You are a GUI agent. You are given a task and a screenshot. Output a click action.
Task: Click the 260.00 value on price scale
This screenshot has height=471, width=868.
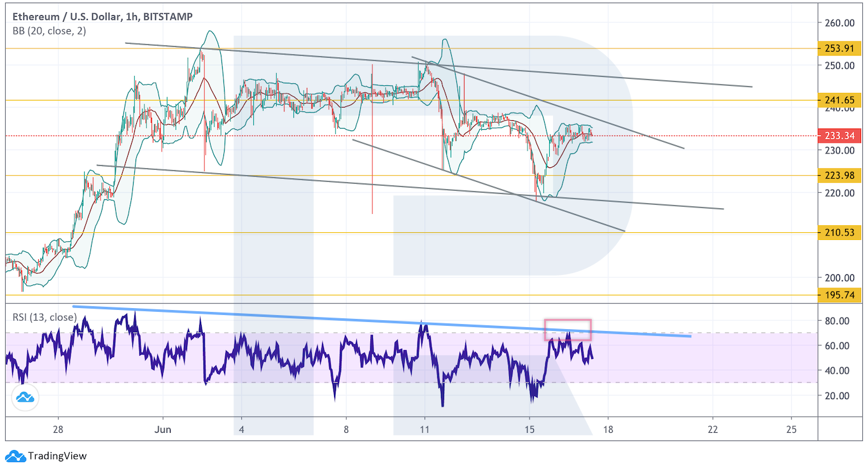[839, 23]
